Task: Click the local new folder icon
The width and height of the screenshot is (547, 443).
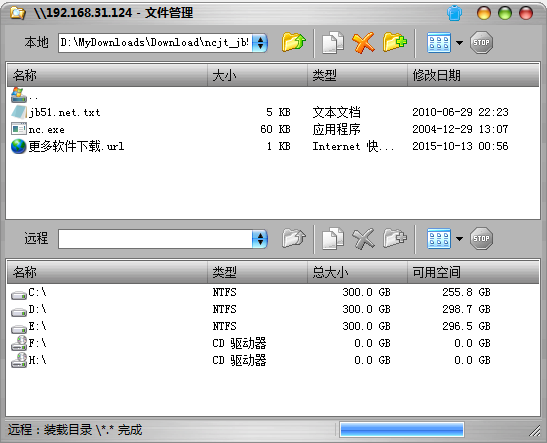Action: coord(395,43)
